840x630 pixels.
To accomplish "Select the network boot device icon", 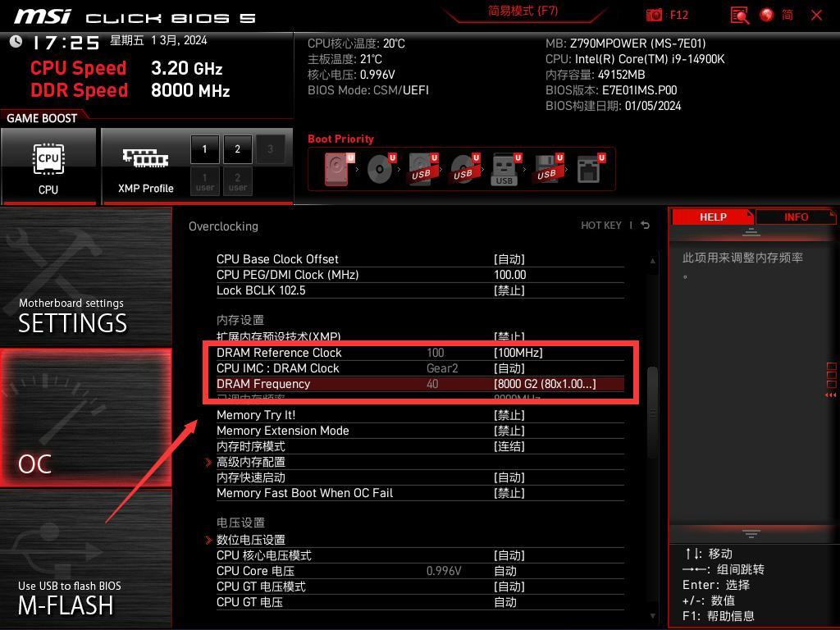I will [590, 169].
